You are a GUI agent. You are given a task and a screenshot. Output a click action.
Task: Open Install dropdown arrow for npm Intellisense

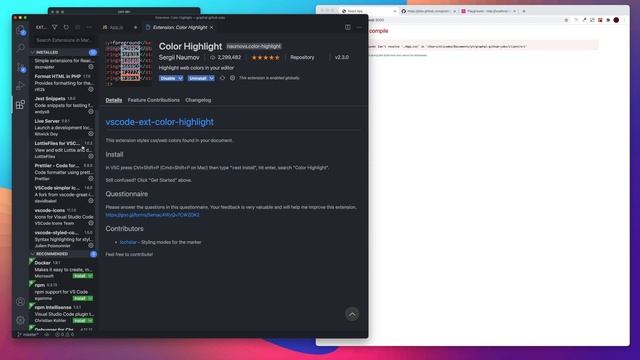tap(90, 320)
